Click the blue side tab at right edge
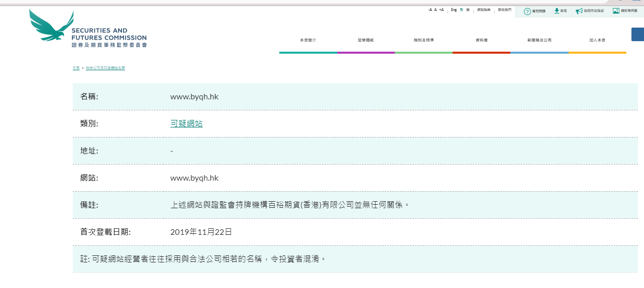Image resolution: width=644 pixels, height=288 pixels. [x=637, y=34]
